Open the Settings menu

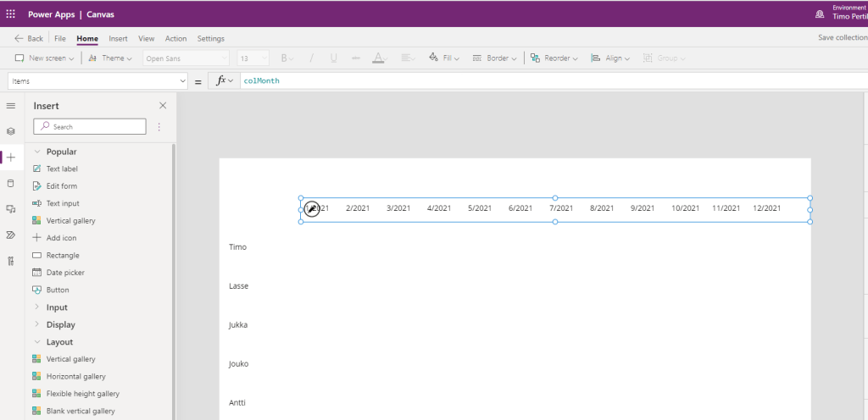pos(211,39)
